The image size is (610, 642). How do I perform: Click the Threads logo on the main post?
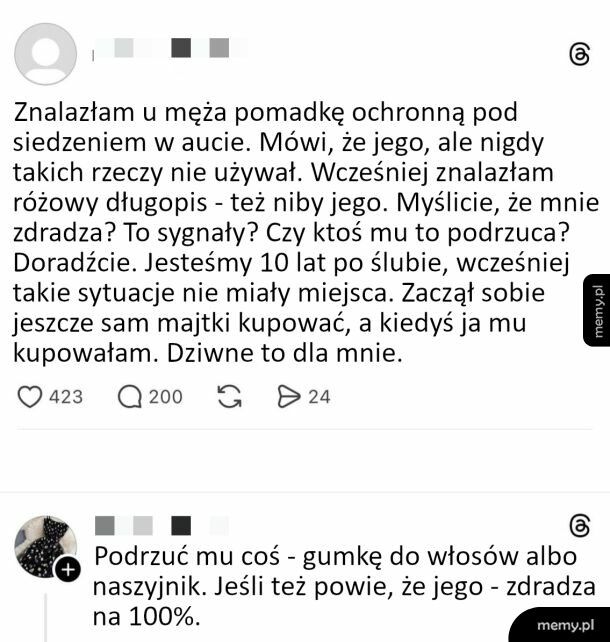[x=580, y=54]
